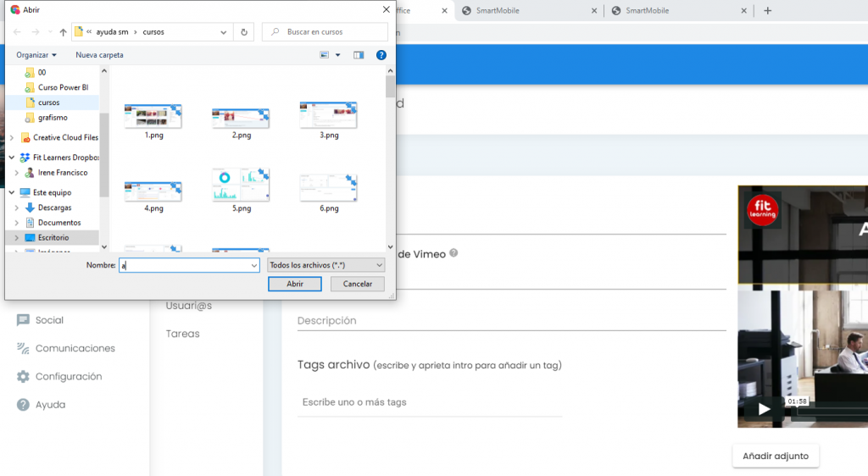The image size is (868, 476).
Task: Click the Añadir adjunto button
Action: point(775,456)
